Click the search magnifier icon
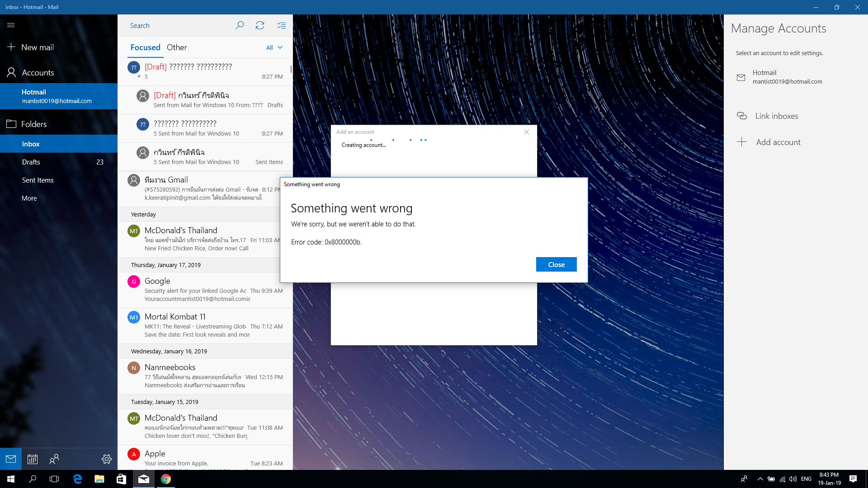Screen dimensions: 868x488 point(240,25)
